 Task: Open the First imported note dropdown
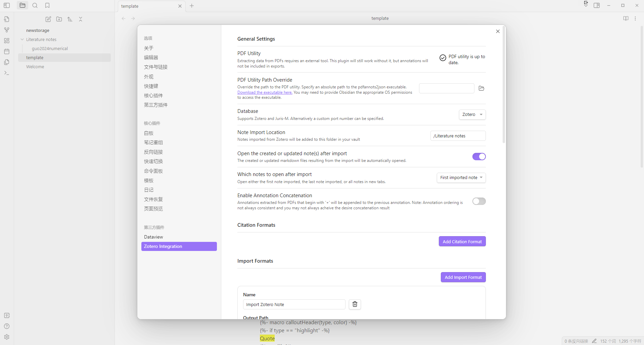point(461,178)
